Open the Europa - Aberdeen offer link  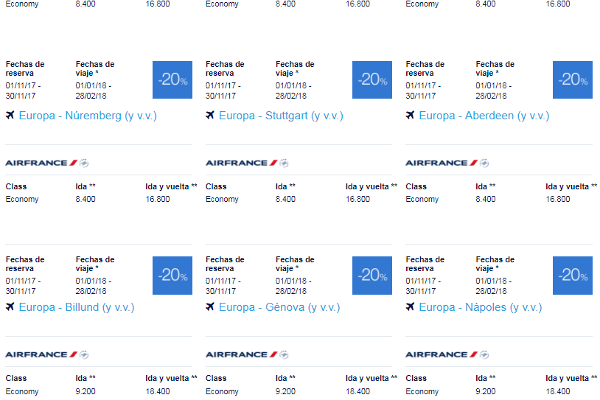(x=484, y=116)
